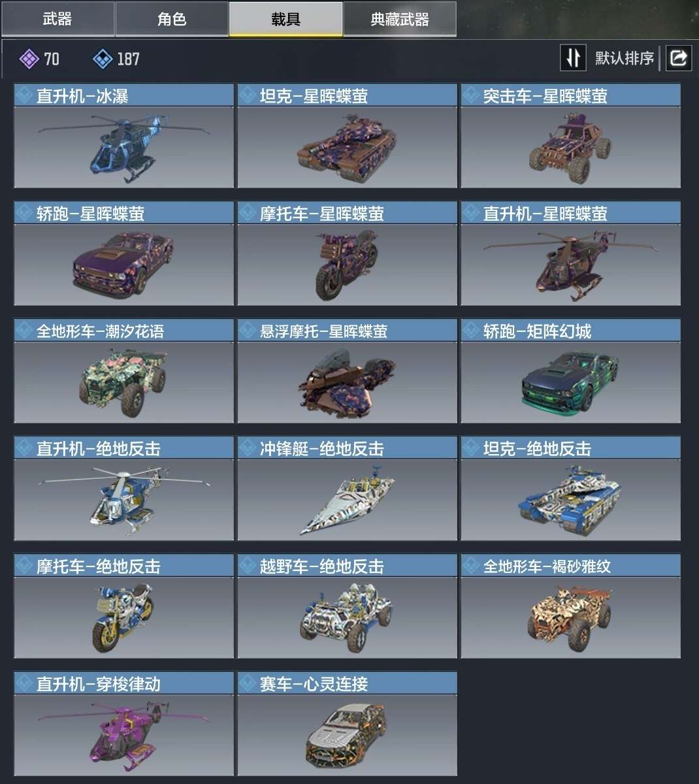Select the 载具 tab
The height and width of the screenshot is (784, 699).
pos(285,19)
